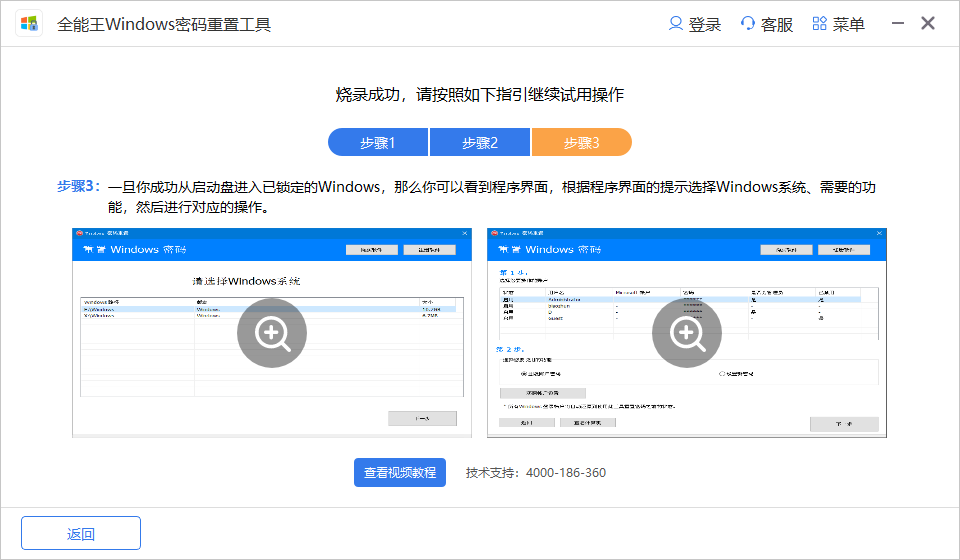
Task: Click the 步骤3 instruction label
Action: pos(78,187)
